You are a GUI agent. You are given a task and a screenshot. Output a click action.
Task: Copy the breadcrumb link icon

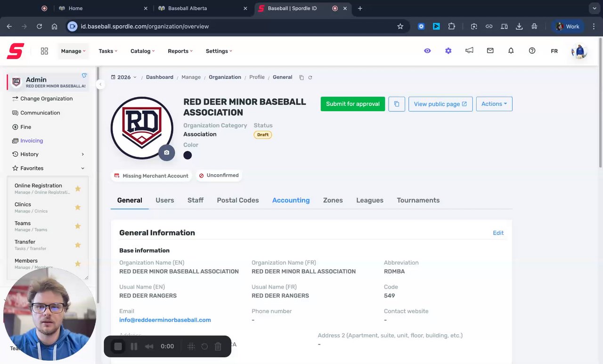(x=301, y=77)
